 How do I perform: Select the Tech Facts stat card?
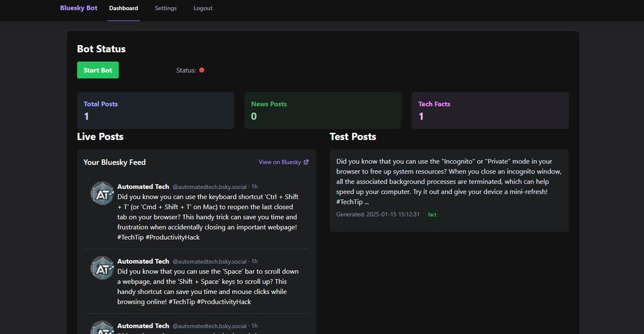(x=490, y=110)
